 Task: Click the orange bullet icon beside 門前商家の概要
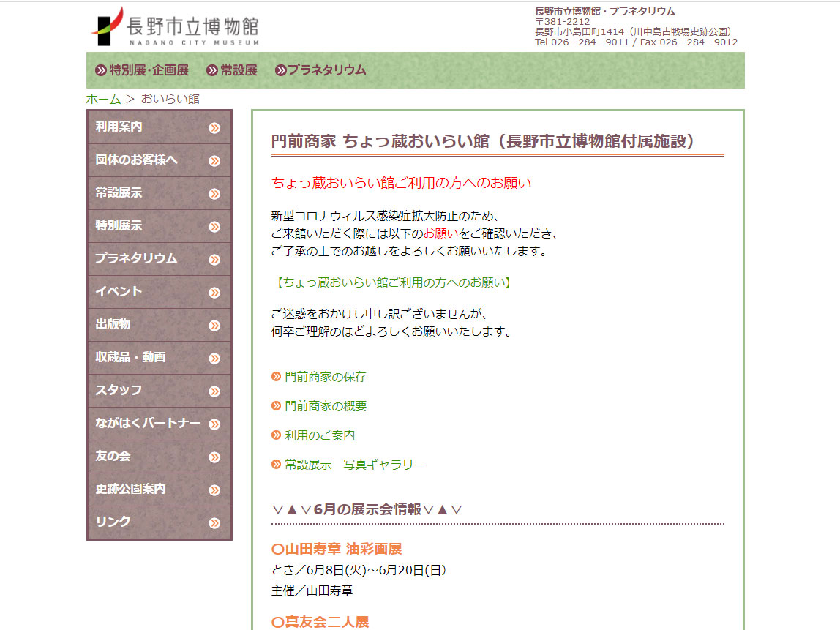pos(276,406)
